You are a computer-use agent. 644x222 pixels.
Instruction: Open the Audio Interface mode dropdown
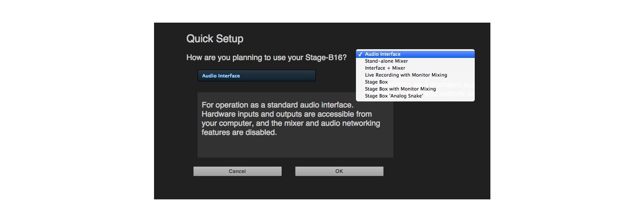click(x=256, y=76)
